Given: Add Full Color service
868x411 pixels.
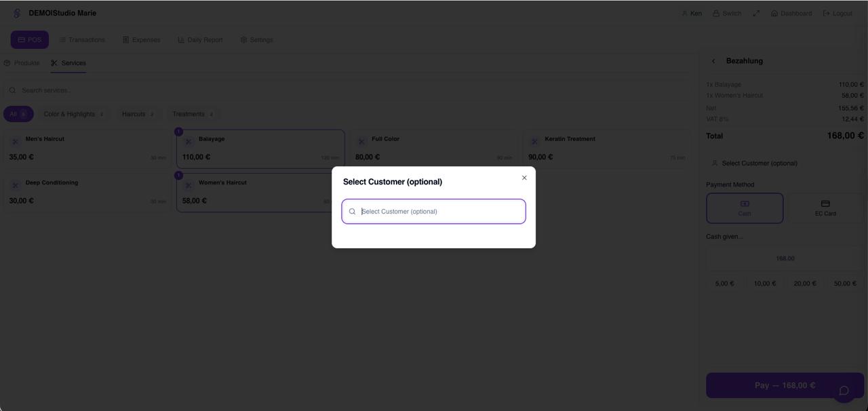Looking at the screenshot, I should (x=433, y=149).
